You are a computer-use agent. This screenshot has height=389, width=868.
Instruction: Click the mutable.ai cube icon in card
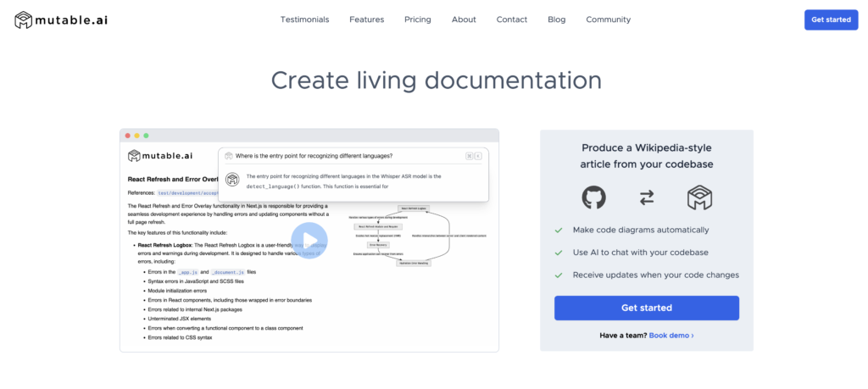pos(699,197)
